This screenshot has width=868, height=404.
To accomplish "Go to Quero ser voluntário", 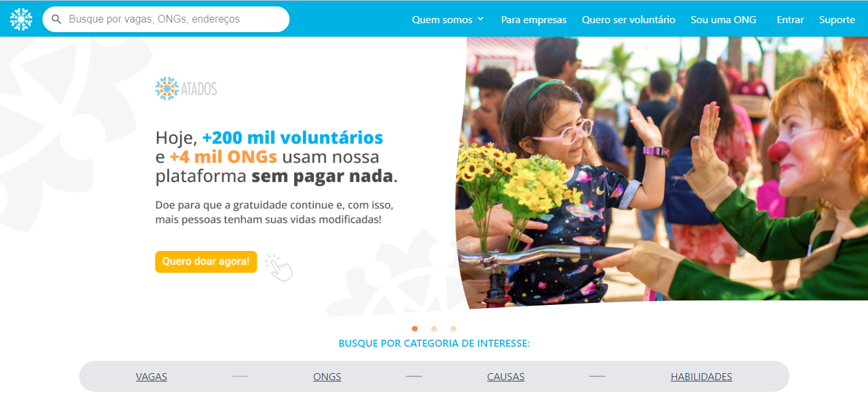I will click(x=629, y=19).
